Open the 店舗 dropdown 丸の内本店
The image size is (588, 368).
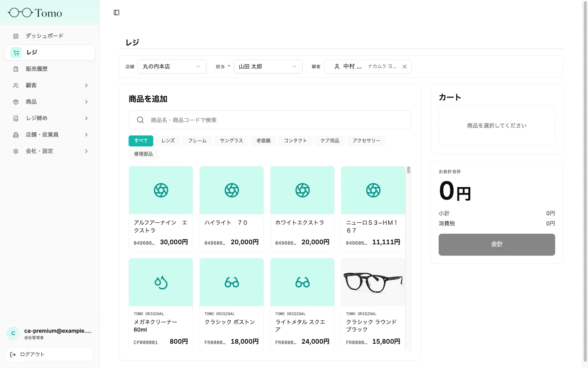[x=172, y=67]
